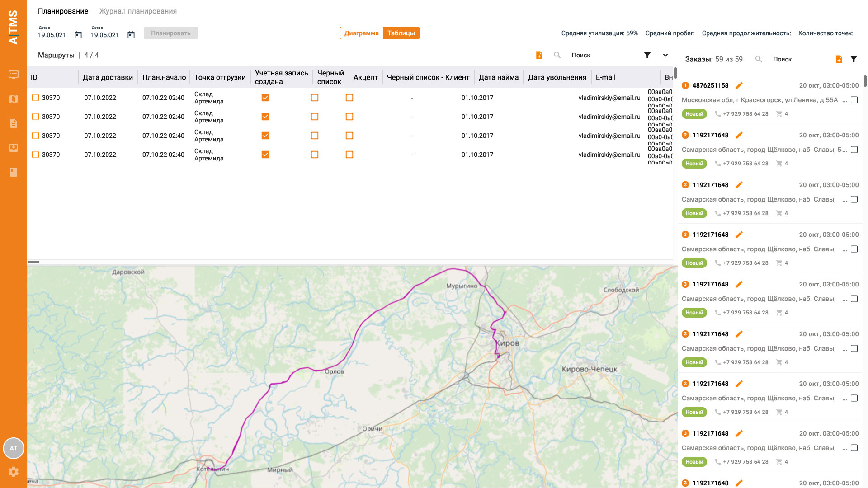Click orders panel filter funnel icon
The height and width of the screenshot is (488, 868).
click(x=854, y=59)
